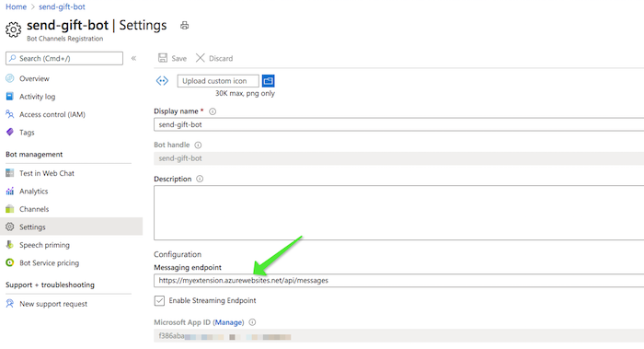Click the greyed Bot handle field
Viewport: 644px width, 349px height.
[x=398, y=158]
